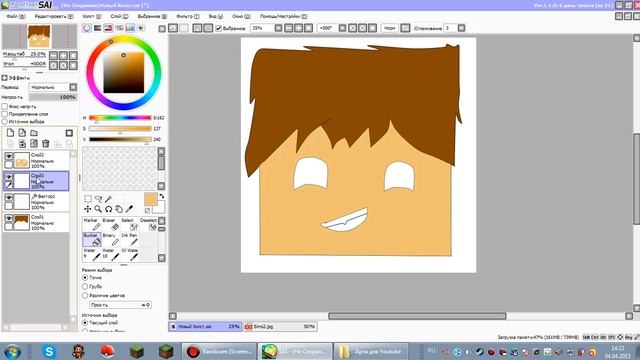Create a new layer
Viewport: 640px width, 360px height.
click(x=10, y=133)
